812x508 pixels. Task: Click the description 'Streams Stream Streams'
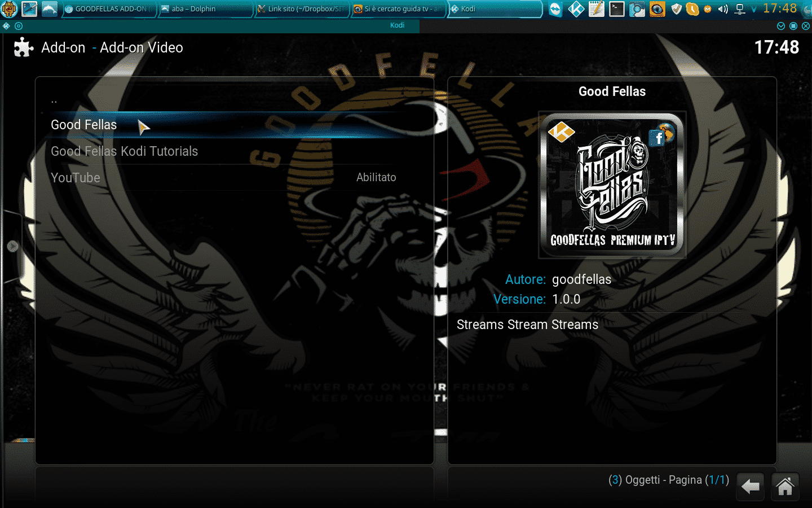(527, 325)
